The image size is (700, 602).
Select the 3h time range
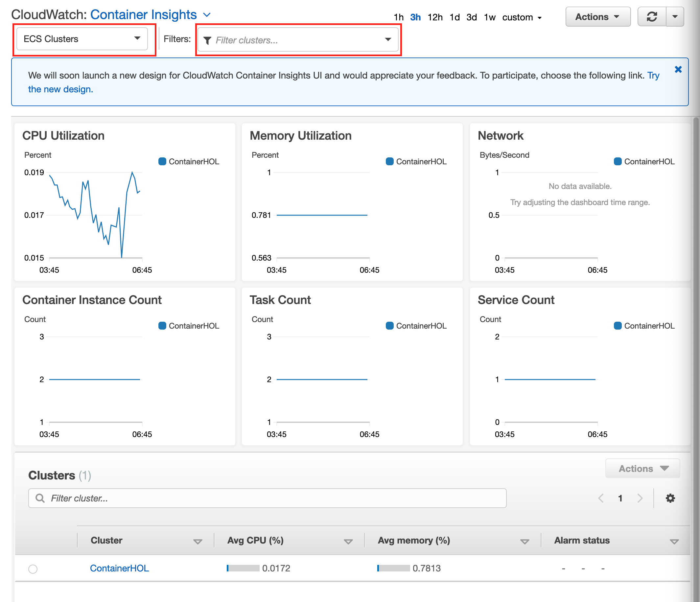(x=415, y=17)
